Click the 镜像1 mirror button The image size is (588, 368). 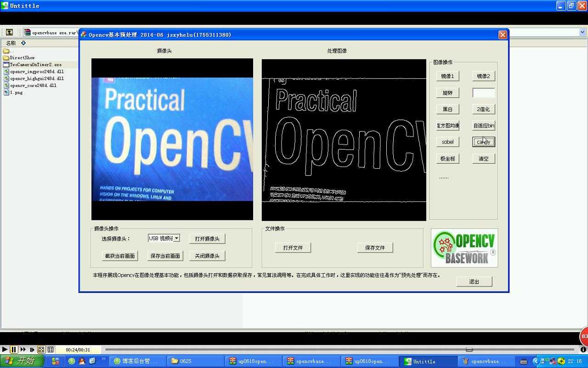447,76
